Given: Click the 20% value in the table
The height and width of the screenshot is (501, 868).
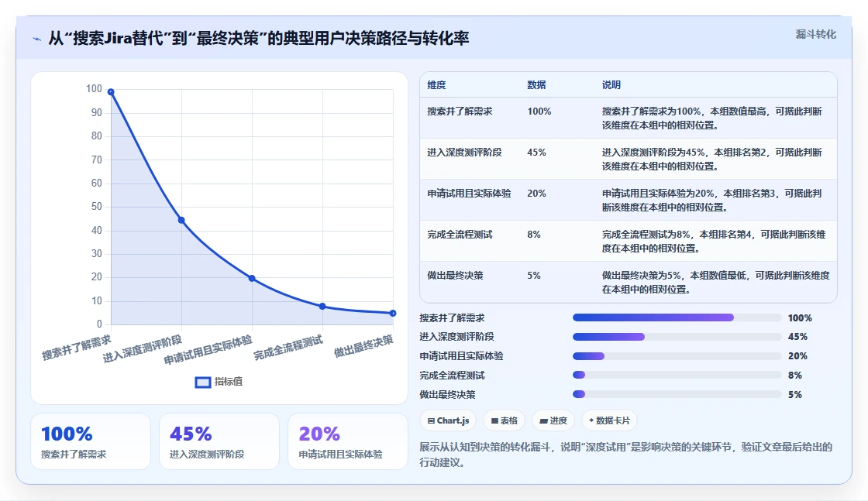Looking at the screenshot, I should (536, 194).
